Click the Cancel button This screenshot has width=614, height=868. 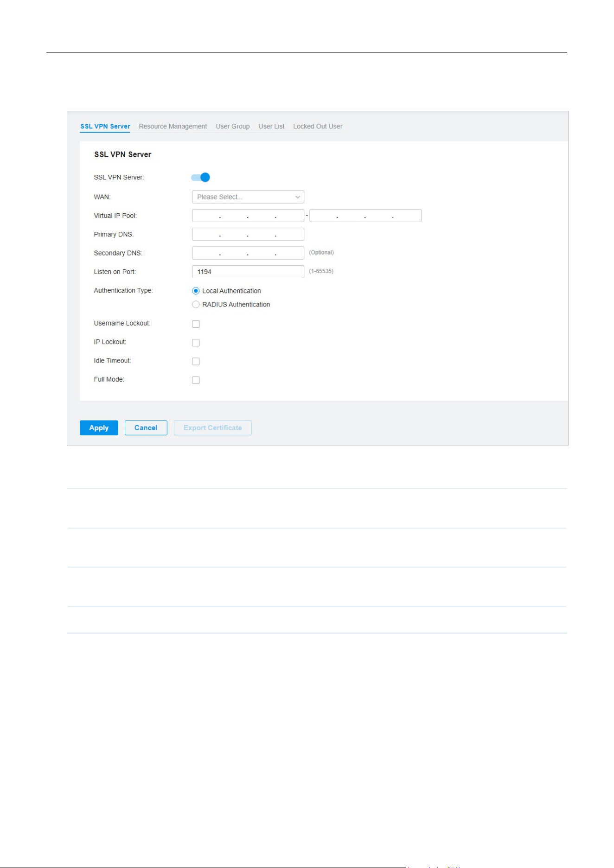(x=146, y=428)
